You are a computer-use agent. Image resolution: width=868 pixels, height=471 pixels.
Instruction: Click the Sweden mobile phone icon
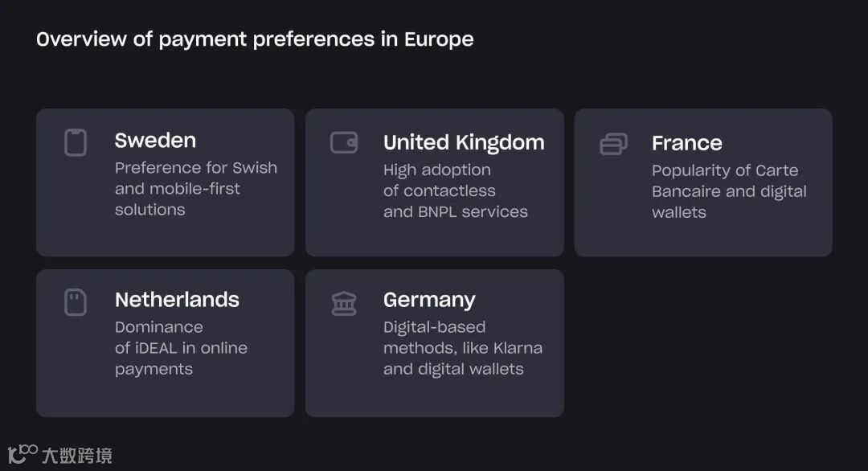coord(76,143)
